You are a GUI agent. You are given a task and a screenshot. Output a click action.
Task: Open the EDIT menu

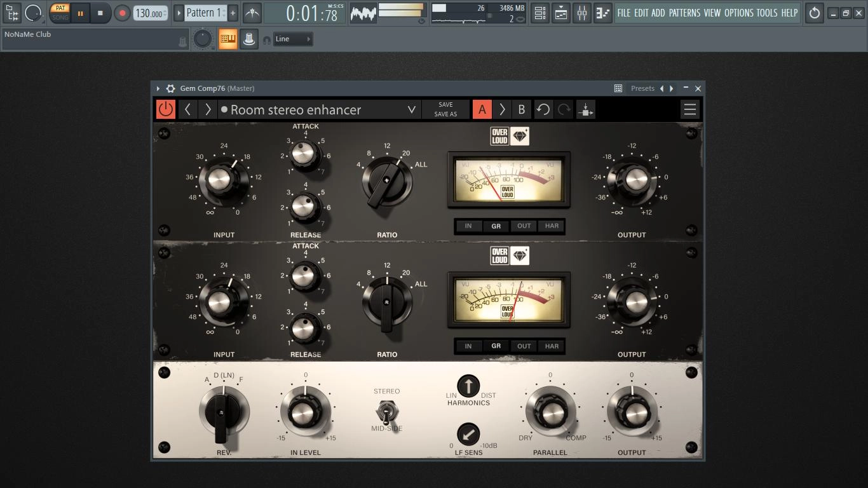point(641,13)
